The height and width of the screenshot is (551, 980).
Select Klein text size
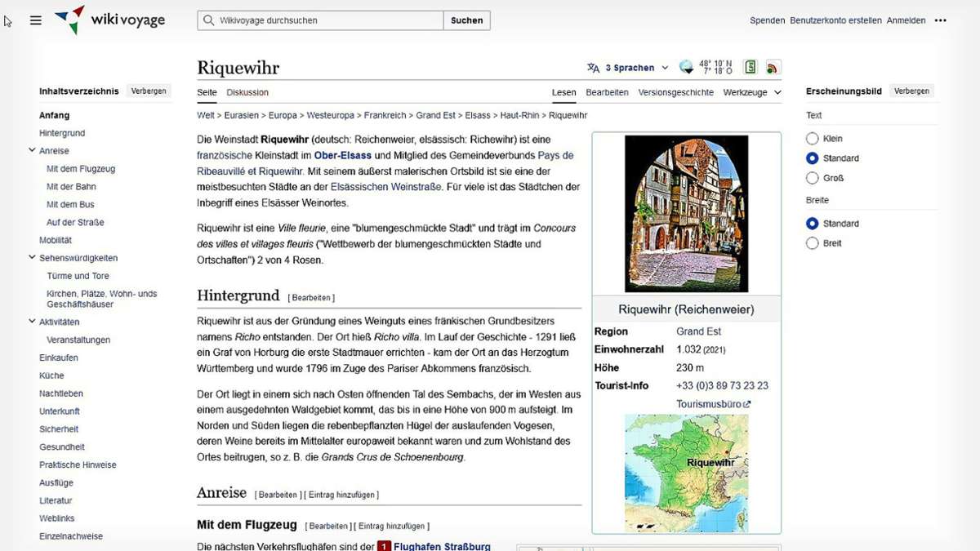pos(812,139)
